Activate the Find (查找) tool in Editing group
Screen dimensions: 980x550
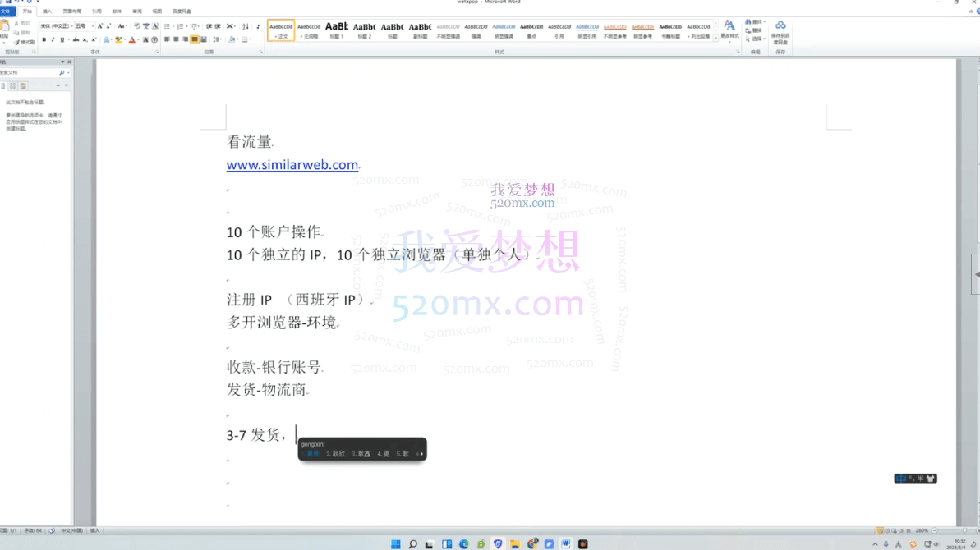pos(752,23)
